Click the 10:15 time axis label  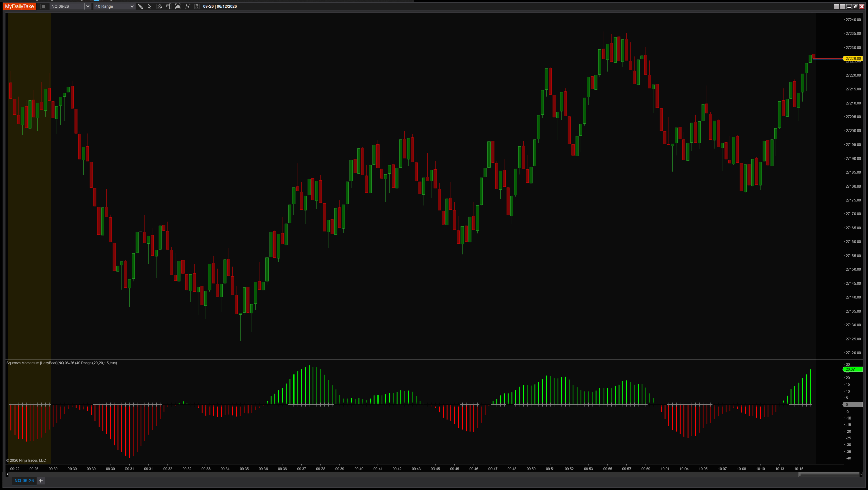tap(799, 469)
